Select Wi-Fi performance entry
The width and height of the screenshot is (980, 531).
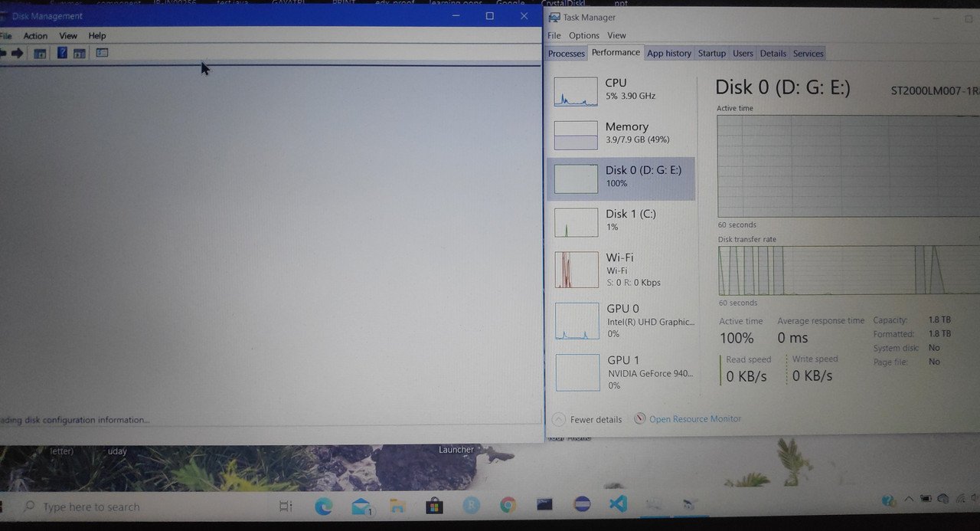click(621, 270)
